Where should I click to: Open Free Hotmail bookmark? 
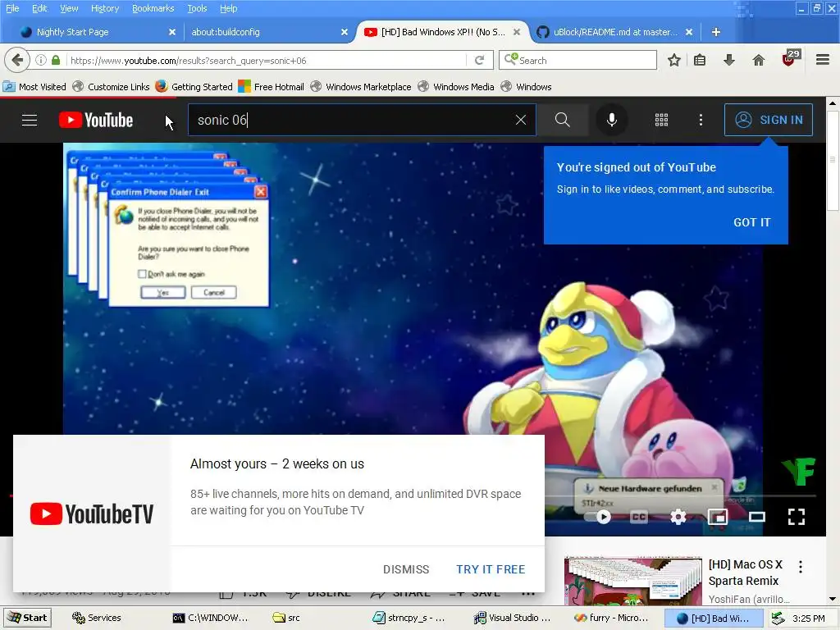click(271, 87)
